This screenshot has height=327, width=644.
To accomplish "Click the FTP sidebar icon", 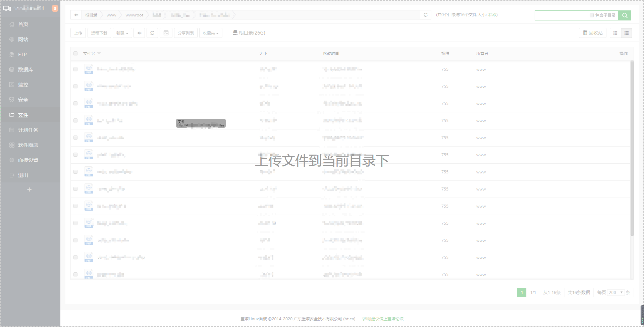I will 12,54.
